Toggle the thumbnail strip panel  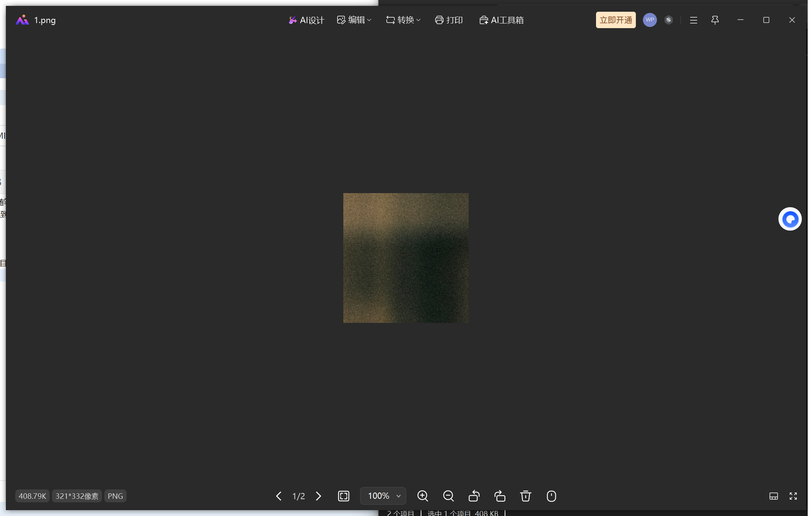click(x=773, y=496)
